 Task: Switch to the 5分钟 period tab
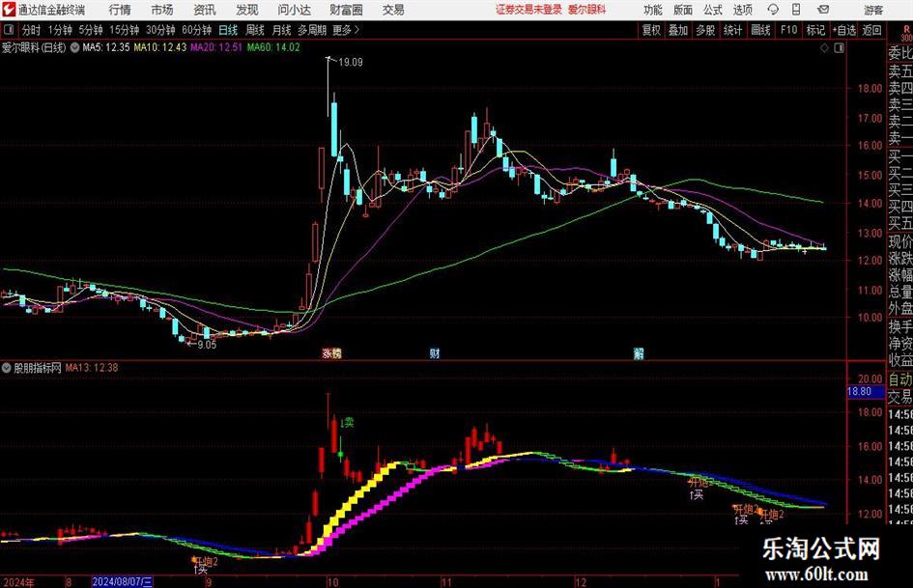[x=91, y=30]
